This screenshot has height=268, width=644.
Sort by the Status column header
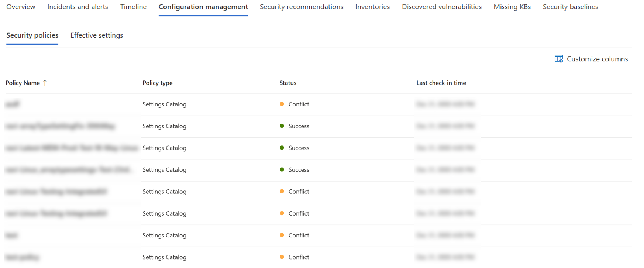point(288,83)
